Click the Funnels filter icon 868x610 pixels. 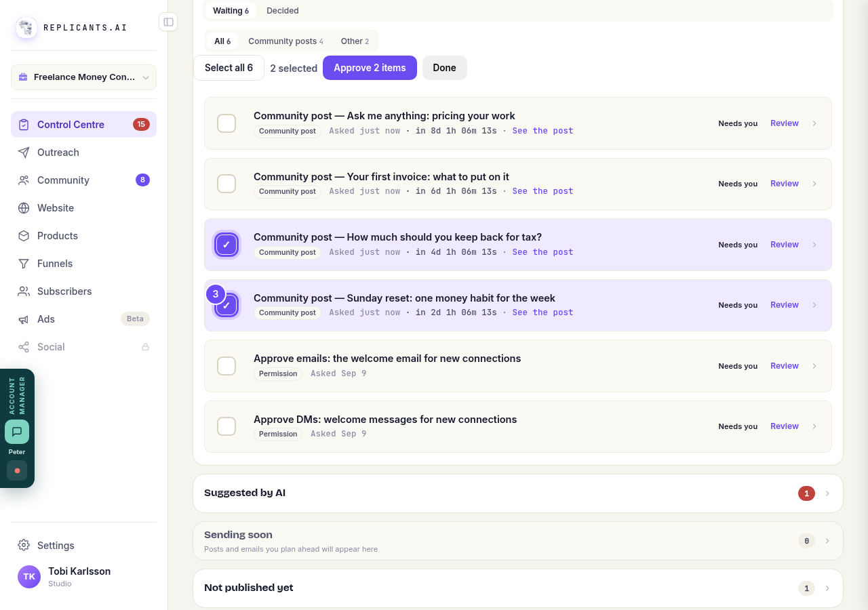[24, 264]
